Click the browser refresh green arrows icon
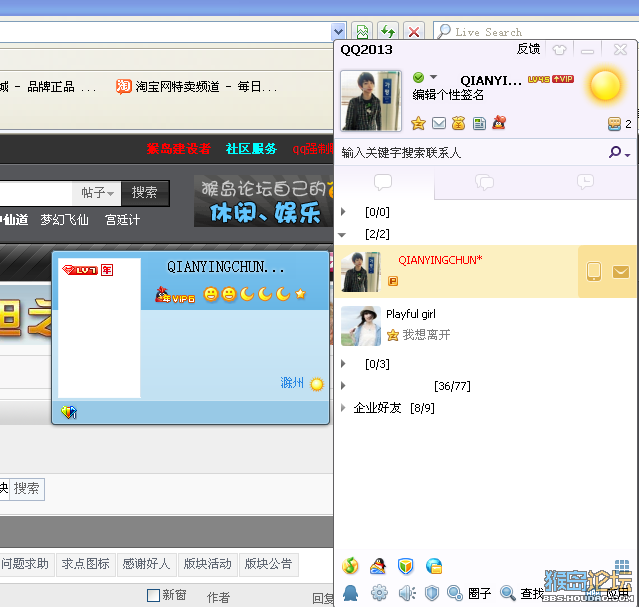Screen dimensions: 639x607 388,31
